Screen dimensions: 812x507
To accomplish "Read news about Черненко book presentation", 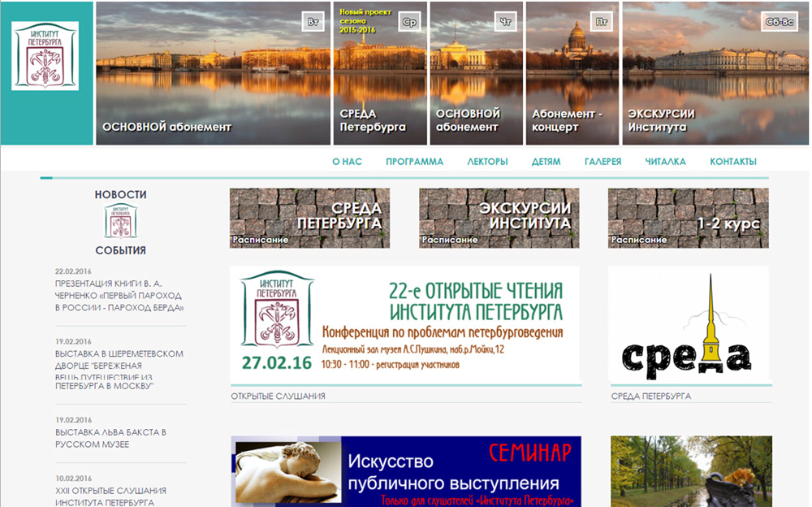I will 119,296.
